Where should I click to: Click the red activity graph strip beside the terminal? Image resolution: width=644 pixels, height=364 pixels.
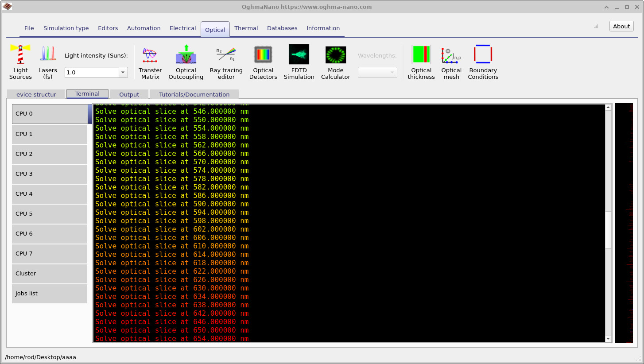[x=624, y=223]
